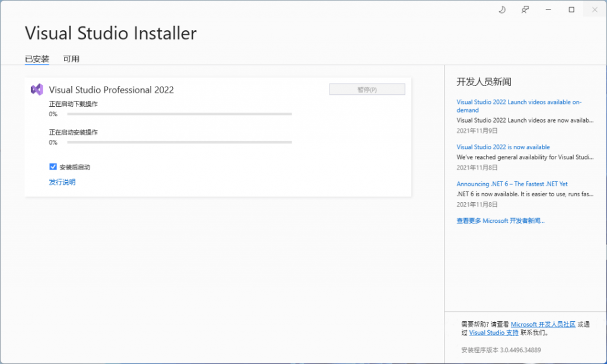Screen dimensions: 607x364
Task: Open the Visual Studio 支持 link
Action: [x=494, y=333]
